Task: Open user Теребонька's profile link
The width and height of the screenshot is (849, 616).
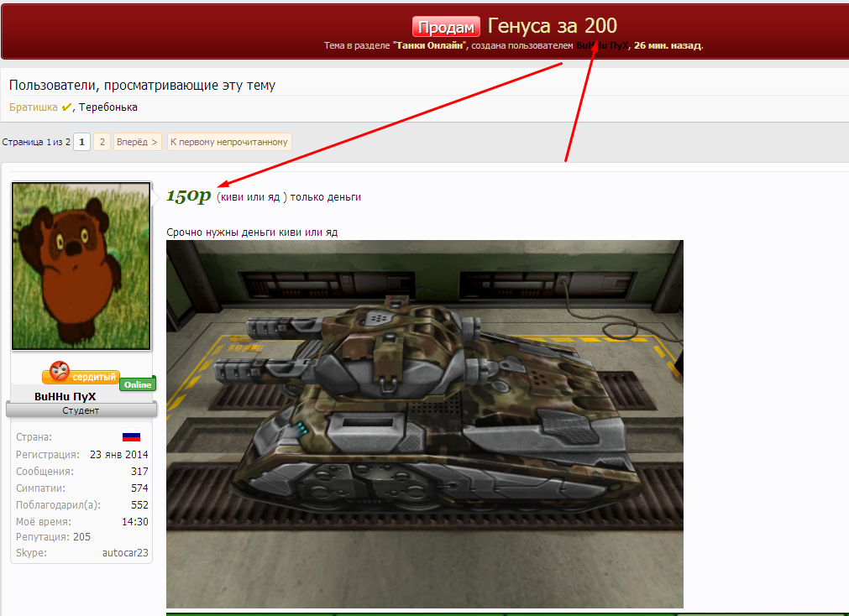Action: (107, 107)
